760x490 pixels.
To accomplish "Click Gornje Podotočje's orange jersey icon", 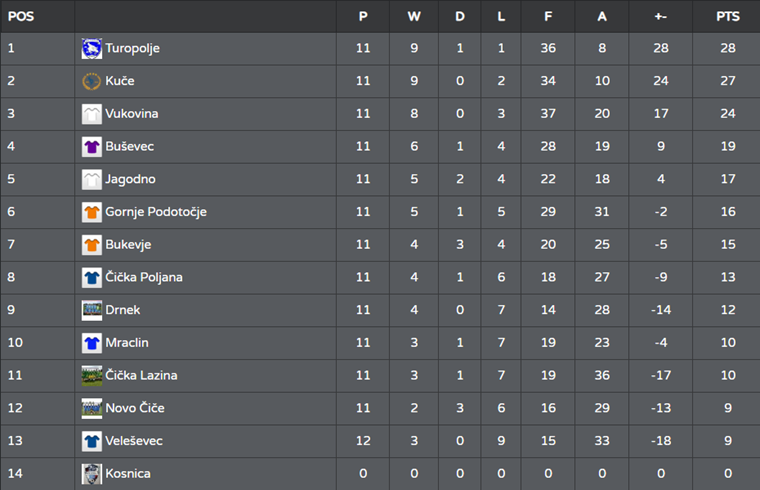I will coord(92,212).
